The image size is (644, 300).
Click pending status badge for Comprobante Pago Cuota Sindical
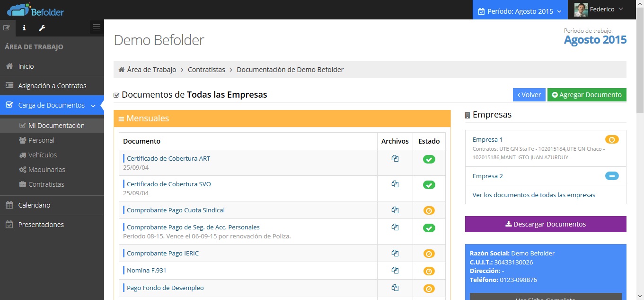coord(429,210)
